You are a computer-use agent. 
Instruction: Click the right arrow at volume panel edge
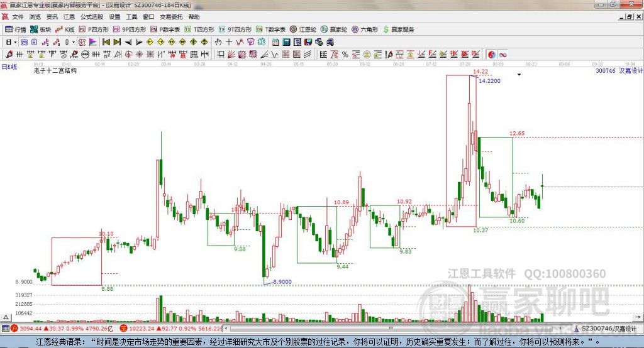(x=638, y=317)
